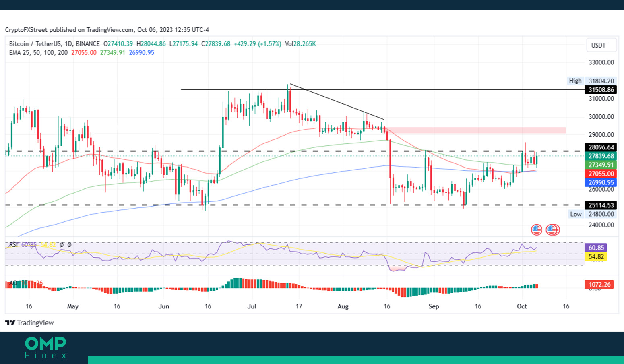Click the 31804.20 high price label
This screenshot has height=364, width=624.
(601, 81)
